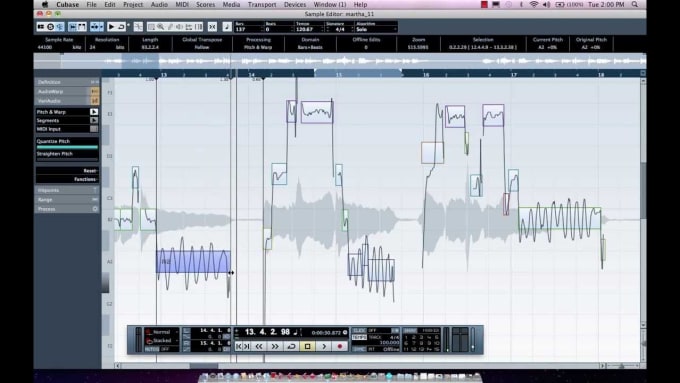
Task: Adjust the Straighten Pitch slider
Action: tap(67, 159)
